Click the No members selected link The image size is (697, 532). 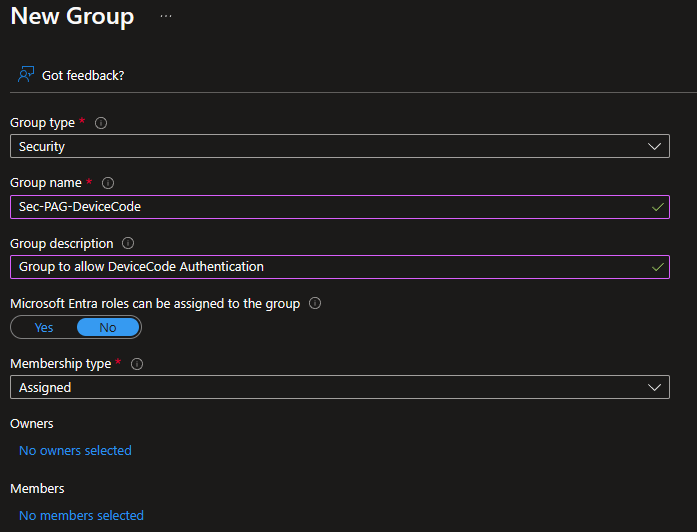[x=81, y=516]
